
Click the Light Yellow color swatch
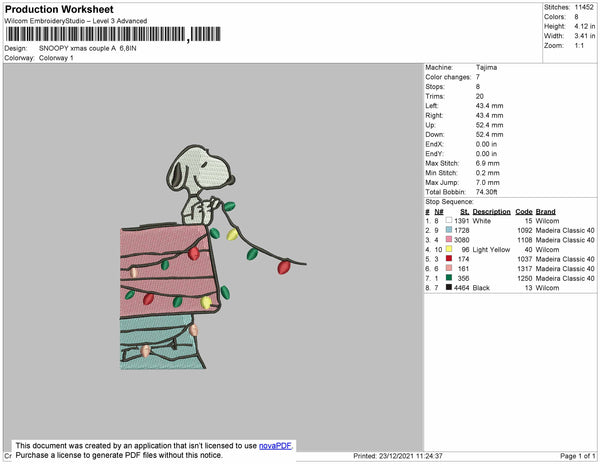point(449,249)
